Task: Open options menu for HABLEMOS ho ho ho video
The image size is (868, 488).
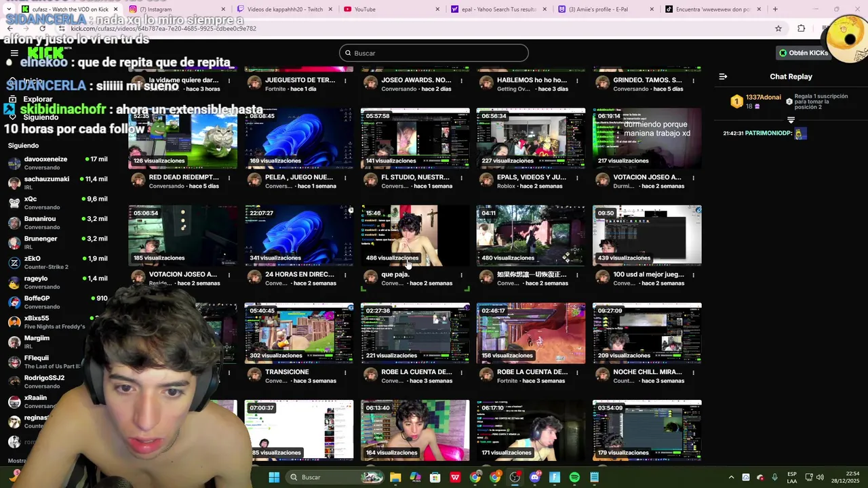Action: (x=578, y=81)
